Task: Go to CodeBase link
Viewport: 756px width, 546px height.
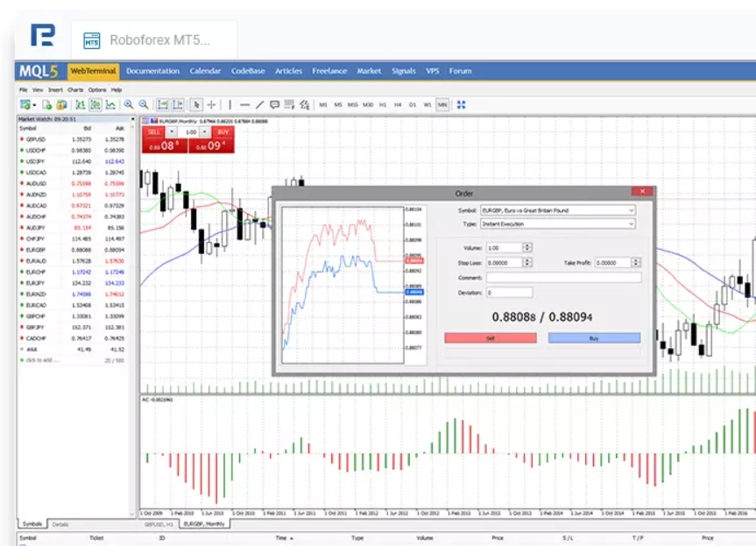Action: click(x=248, y=71)
